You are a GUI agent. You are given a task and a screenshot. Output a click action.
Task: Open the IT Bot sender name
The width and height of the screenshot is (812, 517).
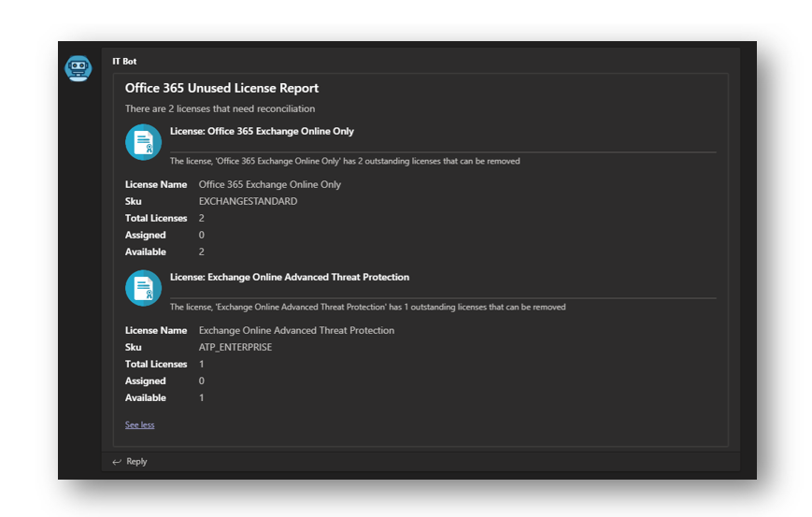124,61
